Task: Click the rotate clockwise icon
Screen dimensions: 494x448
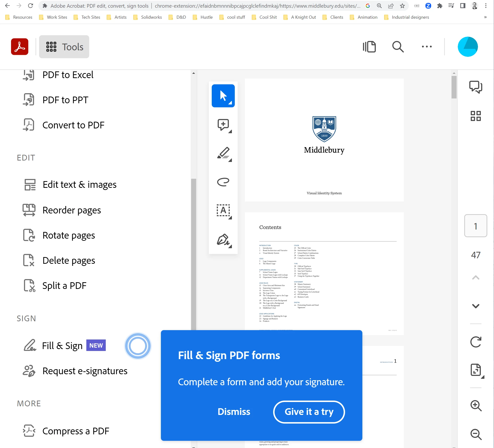Action: click(x=475, y=342)
